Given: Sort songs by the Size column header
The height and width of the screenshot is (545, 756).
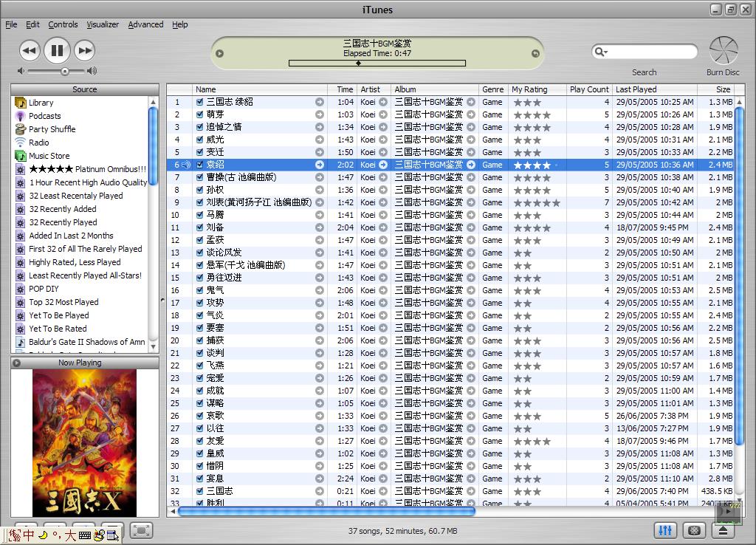Looking at the screenshot, I should click(715, 89).
